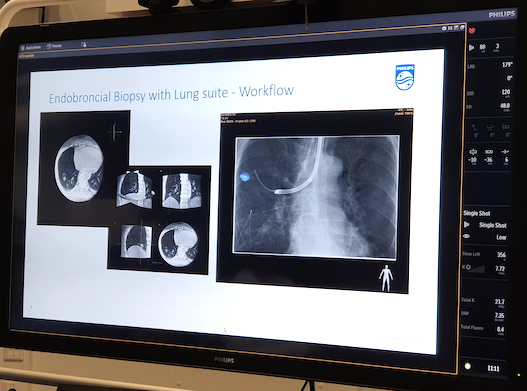Click the Low dose level setting
The height and width of the screenshot is (391, 527).
[501, 237]
